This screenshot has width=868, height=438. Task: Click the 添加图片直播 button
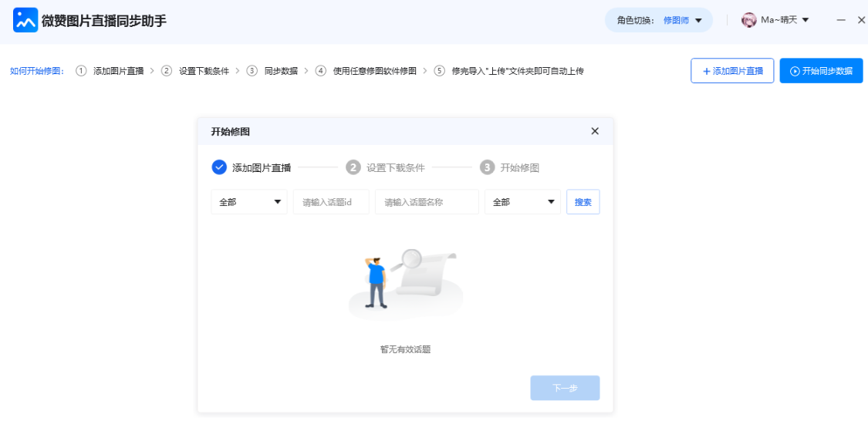(731, 71)
